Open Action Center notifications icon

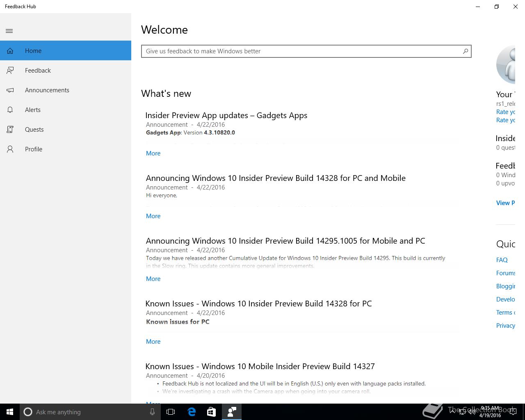point(513,412)
